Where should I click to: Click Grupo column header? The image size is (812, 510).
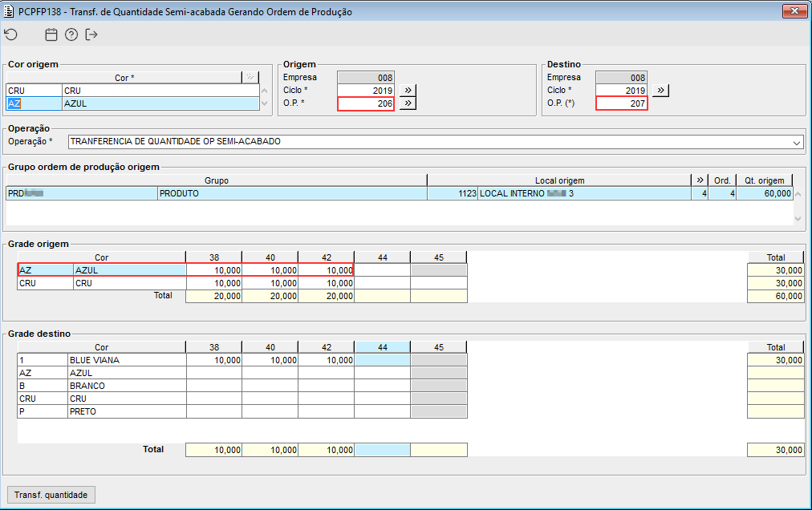217,180
